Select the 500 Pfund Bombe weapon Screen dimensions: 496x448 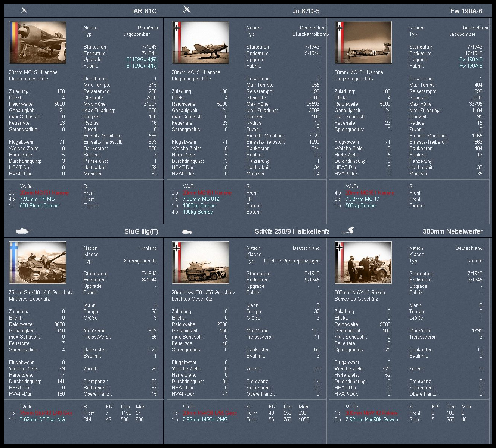39,206
